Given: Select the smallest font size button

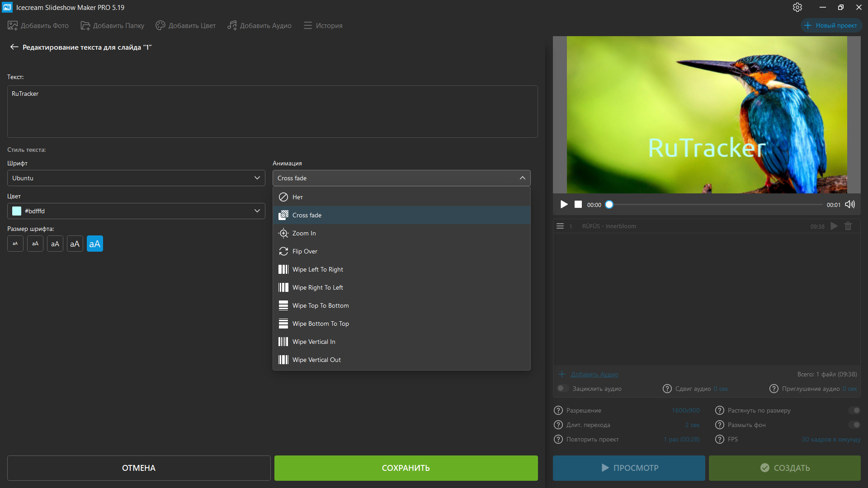Looking at the screenshot, I should click(15, 244).
